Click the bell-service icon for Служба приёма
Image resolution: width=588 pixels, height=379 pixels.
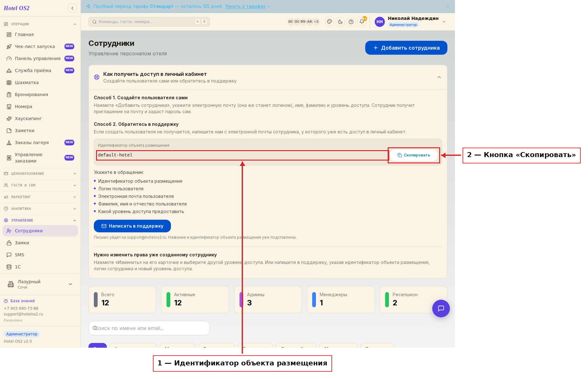pyautogui.click(x=9, y=70)
